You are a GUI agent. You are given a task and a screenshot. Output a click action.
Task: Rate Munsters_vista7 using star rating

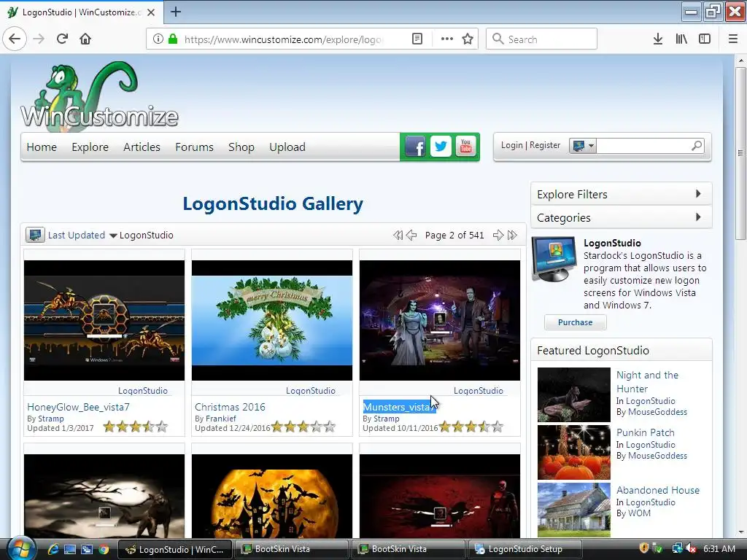(471, 427)
